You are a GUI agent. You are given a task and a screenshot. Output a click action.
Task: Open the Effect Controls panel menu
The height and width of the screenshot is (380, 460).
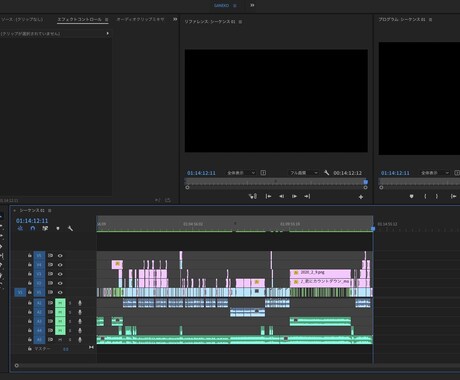[106, 20]
